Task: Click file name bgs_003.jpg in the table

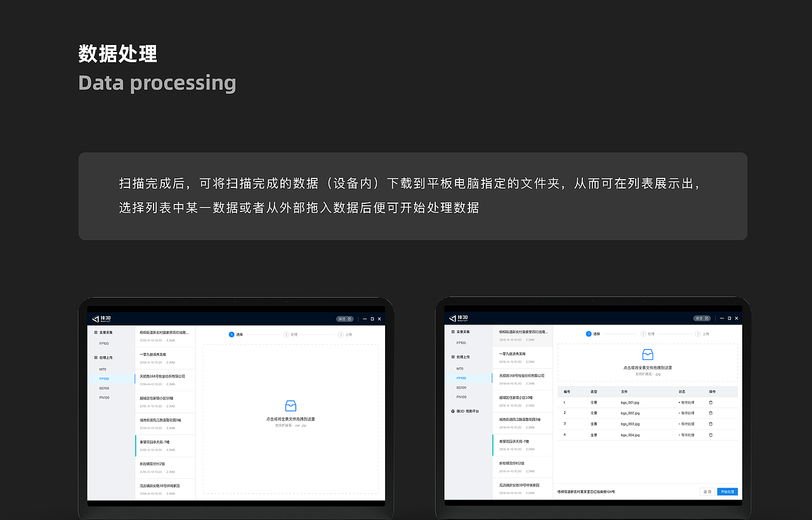Action: point(630,424)
